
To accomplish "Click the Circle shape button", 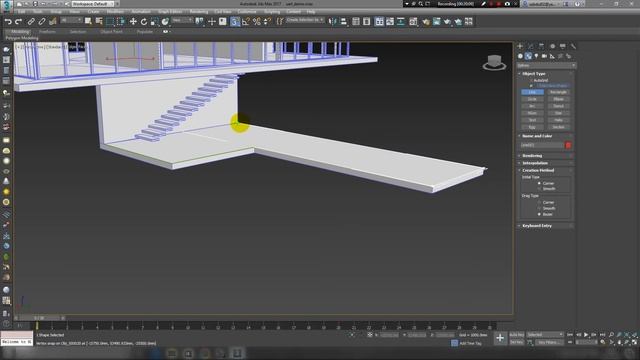I will [x=532, y=99].
